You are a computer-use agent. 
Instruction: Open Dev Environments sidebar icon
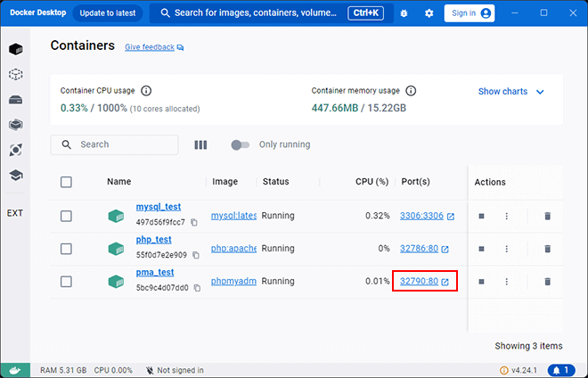click(16, 125)
